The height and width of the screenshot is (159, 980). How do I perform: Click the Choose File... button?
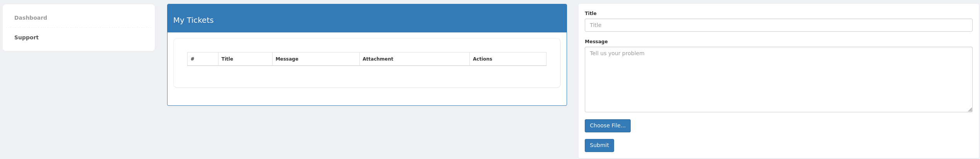click(x=608, y=126)
